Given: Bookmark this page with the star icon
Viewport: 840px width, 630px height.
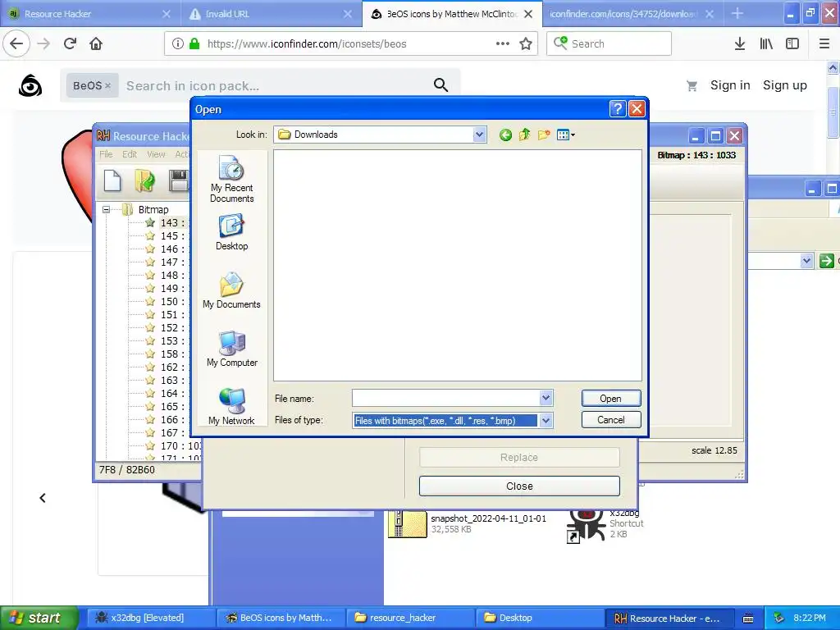Looking at the screenshot, I should tap(526, 43).
